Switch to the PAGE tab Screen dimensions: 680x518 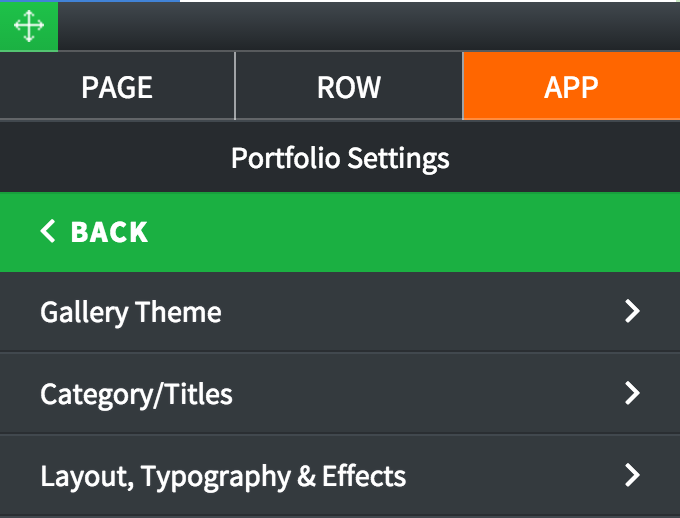pos(117,86)
